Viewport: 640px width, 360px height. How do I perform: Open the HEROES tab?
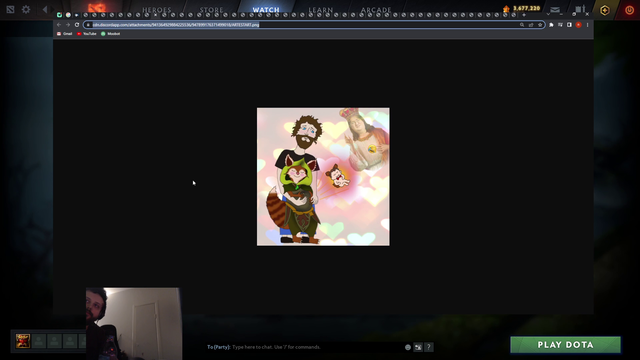click(x=157, y=10)
